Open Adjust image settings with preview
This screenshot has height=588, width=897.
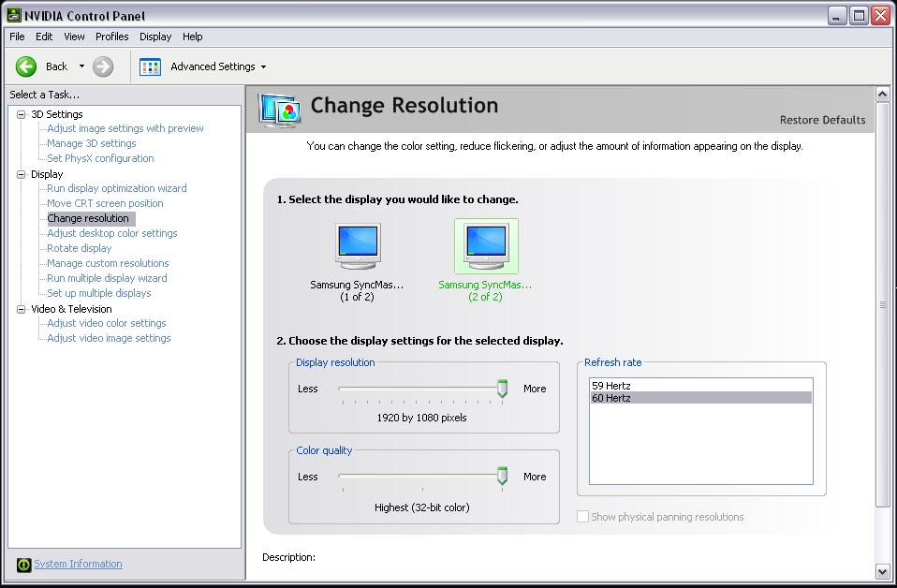point(125,128)
